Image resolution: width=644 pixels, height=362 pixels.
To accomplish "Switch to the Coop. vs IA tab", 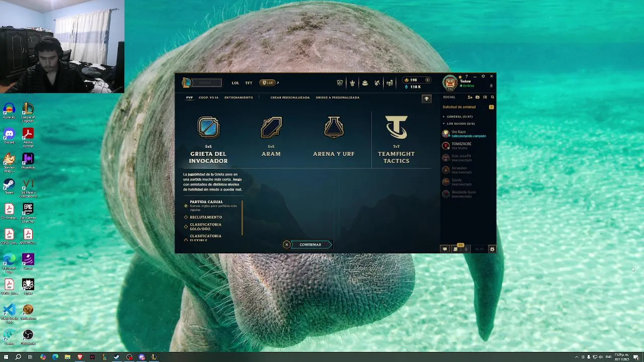I will click(208, 98).
